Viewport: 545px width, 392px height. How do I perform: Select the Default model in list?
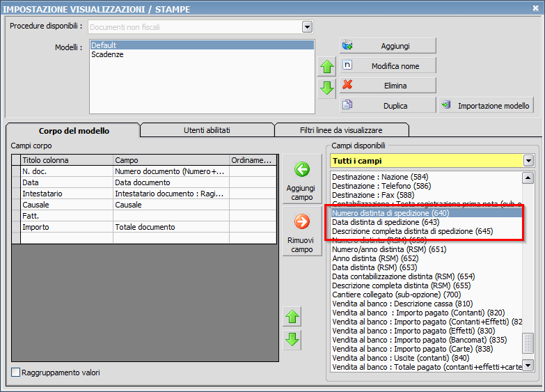[202, 45]
